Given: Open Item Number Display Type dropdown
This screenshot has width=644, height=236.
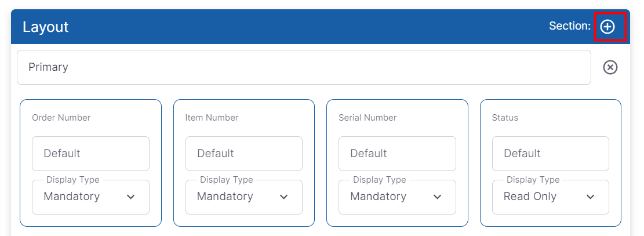Looking at the screenshot, I should pyautogui.click(x=244, y=197).
